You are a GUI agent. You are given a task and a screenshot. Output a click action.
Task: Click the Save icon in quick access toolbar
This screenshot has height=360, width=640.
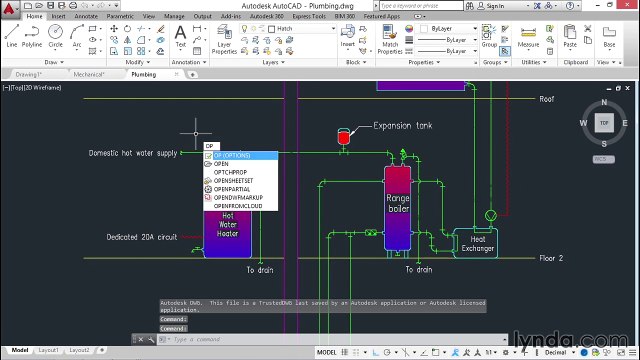[x=50, y=6]
